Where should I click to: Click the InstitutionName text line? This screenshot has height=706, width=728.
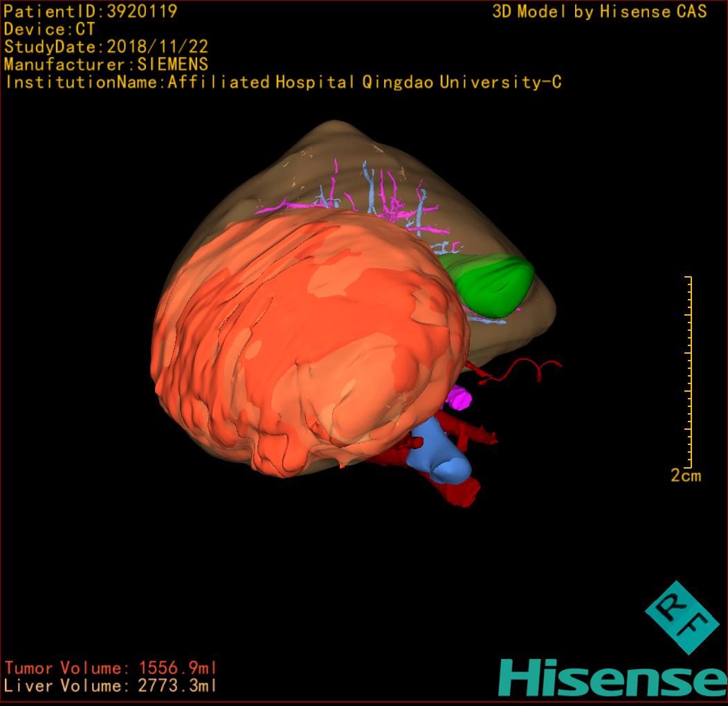(282, 82)
